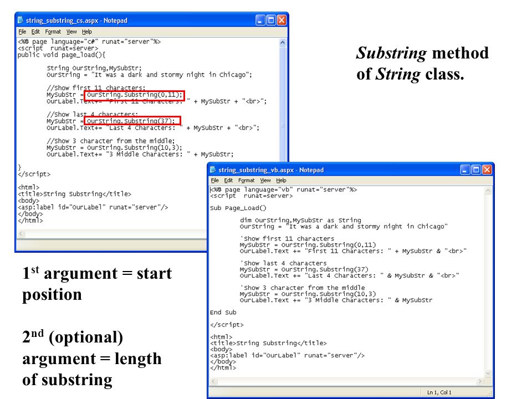Click 'language="c#"' page directive line
The image size is (532, 399).
(89, 42)
